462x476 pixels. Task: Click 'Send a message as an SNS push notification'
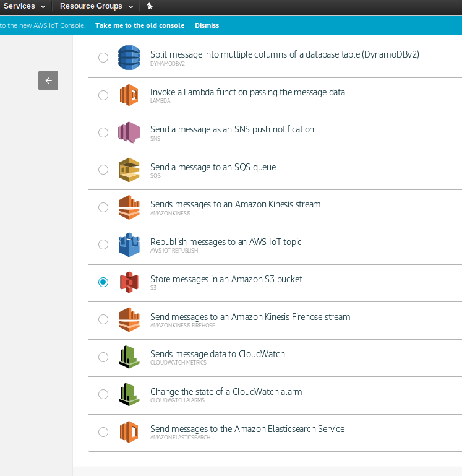[232, 129]
